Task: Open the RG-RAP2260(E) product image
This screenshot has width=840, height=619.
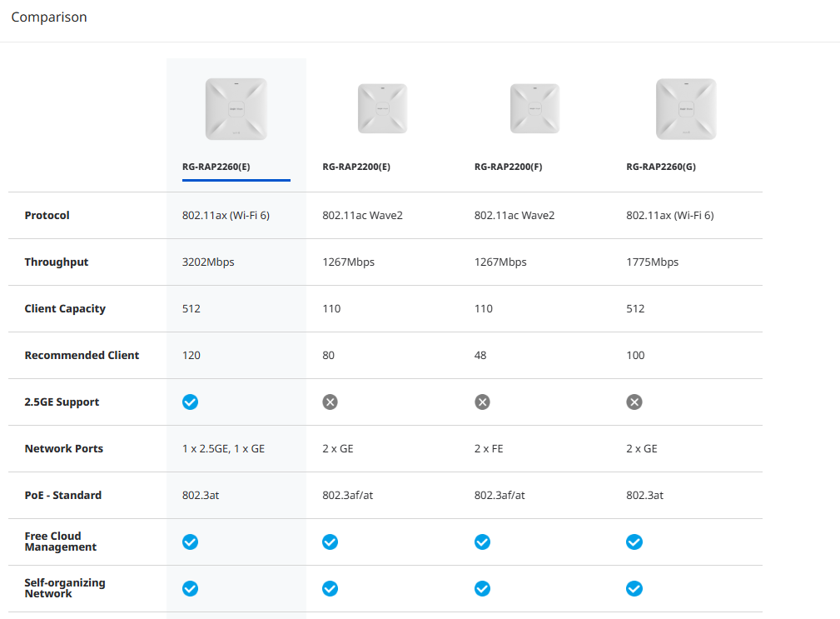Action: click(x=236, y=109)
